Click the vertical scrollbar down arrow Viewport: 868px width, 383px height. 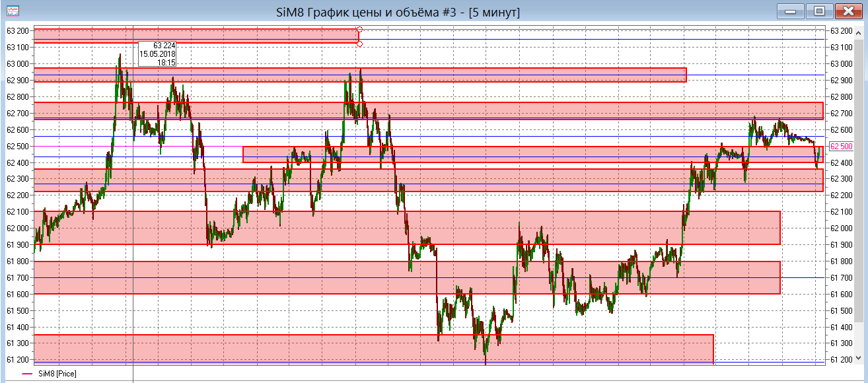point(859,359)
